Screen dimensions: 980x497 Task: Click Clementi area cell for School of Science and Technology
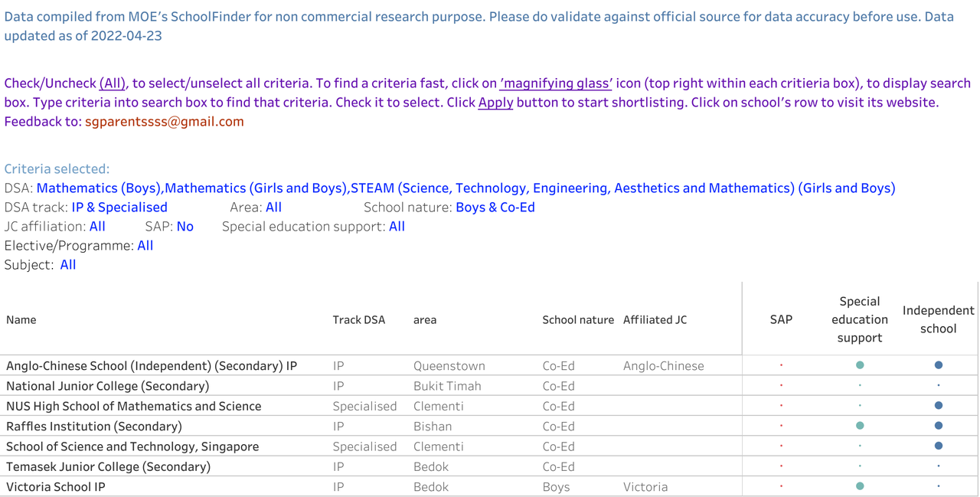[x=439, y=446]
